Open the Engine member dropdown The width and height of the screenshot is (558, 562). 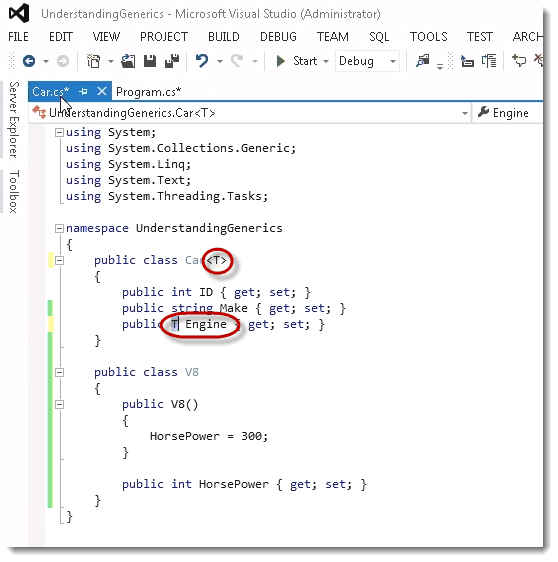coord(508,113)
